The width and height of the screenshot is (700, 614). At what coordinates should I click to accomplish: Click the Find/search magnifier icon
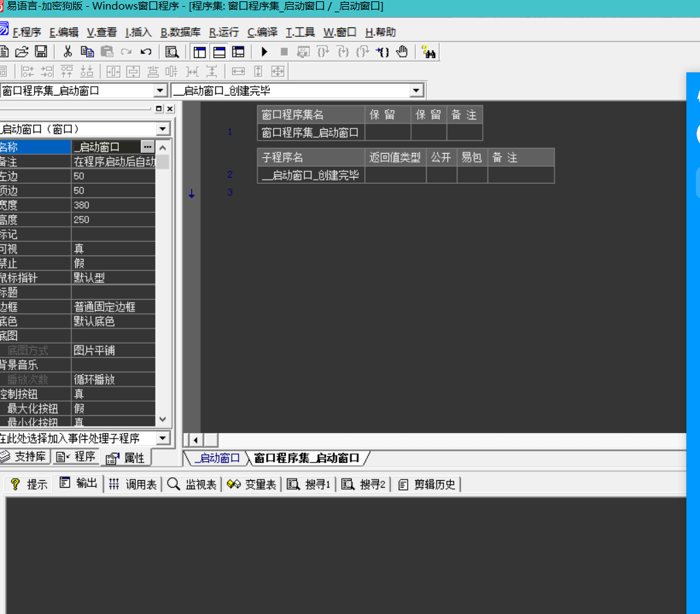click(x=172, y=51)
